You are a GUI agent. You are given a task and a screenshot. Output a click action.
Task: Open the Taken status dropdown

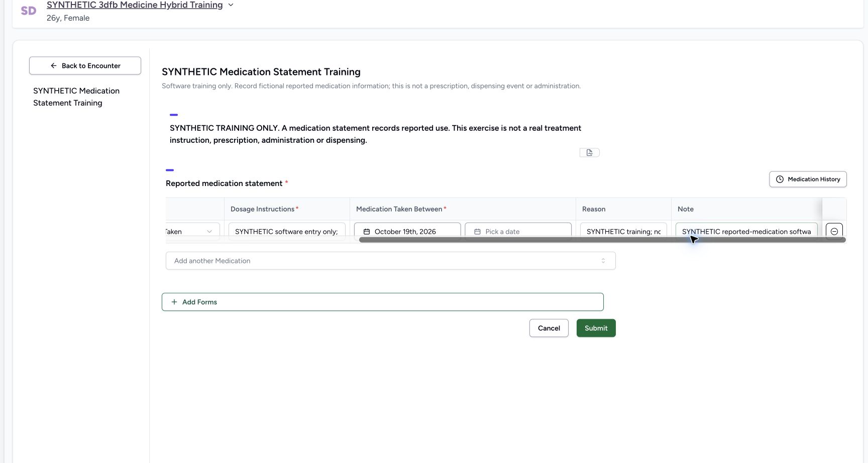(x=192, y=231)
